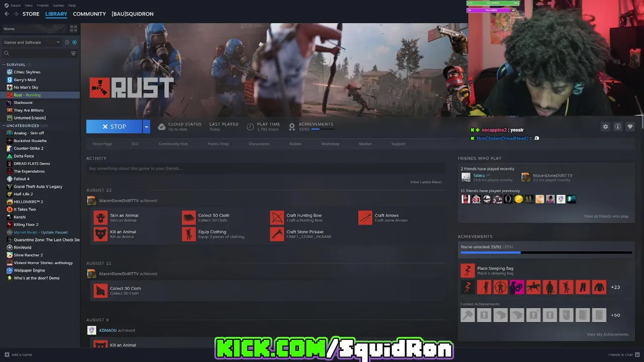Open the game settings gear icon
644x362 pixels.
pyautogui.click(x=605, y=127)
